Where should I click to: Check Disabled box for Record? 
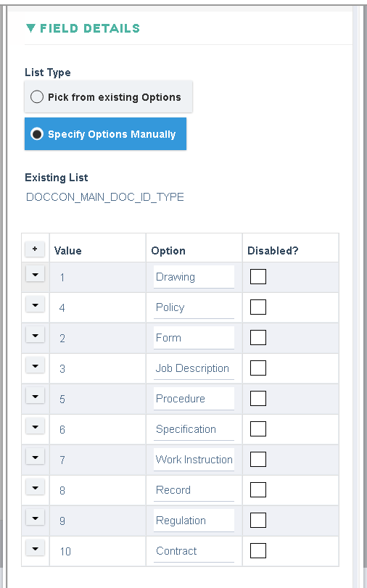tap(258, 489)
